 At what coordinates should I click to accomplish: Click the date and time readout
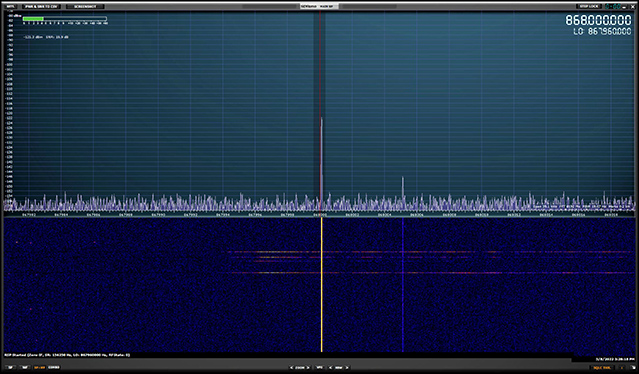615,359
